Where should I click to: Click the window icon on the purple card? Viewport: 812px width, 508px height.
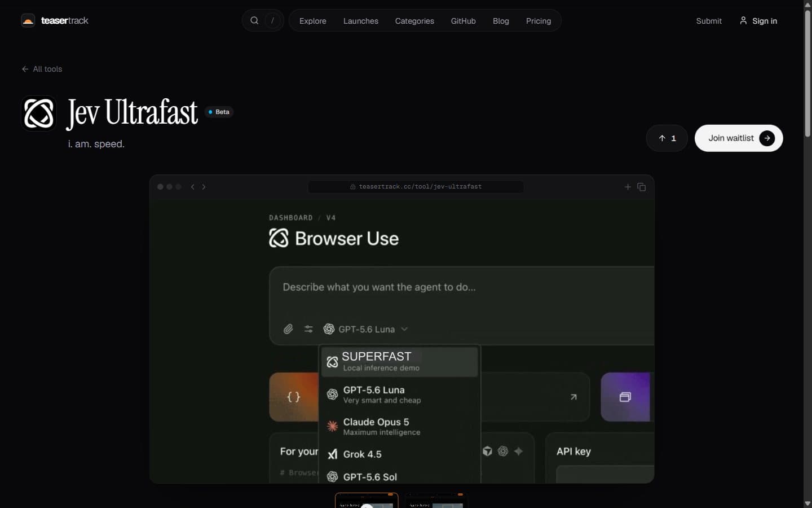click(x=625, y=397)
